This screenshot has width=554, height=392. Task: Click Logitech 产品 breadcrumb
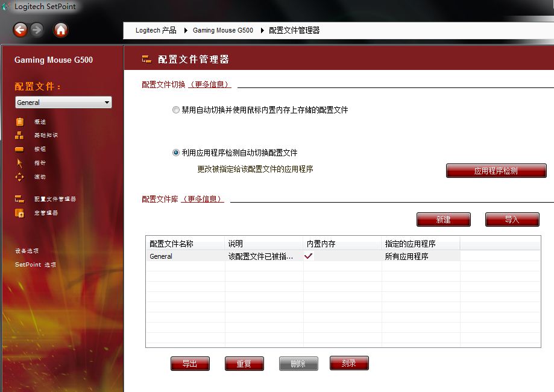click(x=156, y=30)
